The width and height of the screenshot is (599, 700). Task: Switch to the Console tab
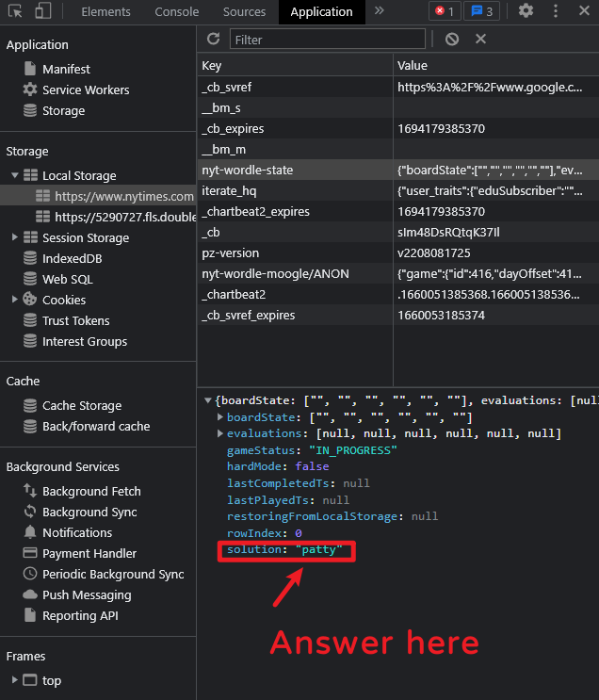pos(177,11)
